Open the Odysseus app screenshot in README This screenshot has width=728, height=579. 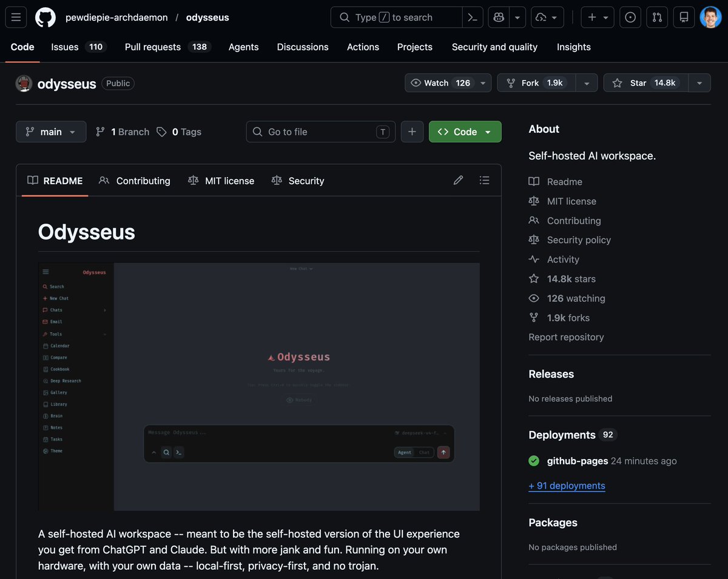click(x=259, y=387)
